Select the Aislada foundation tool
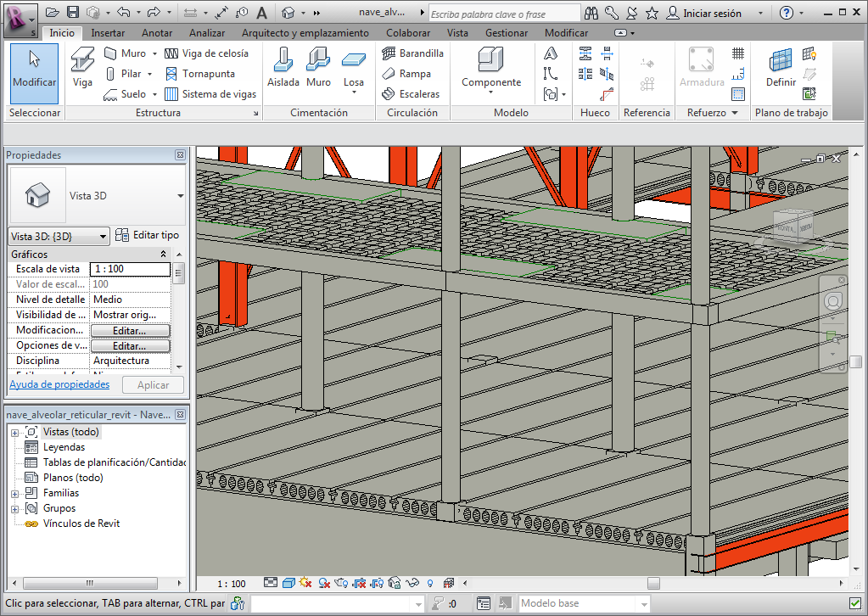This screenshot has height=616, width=868. pyautogui.click(x=283, y=69)
